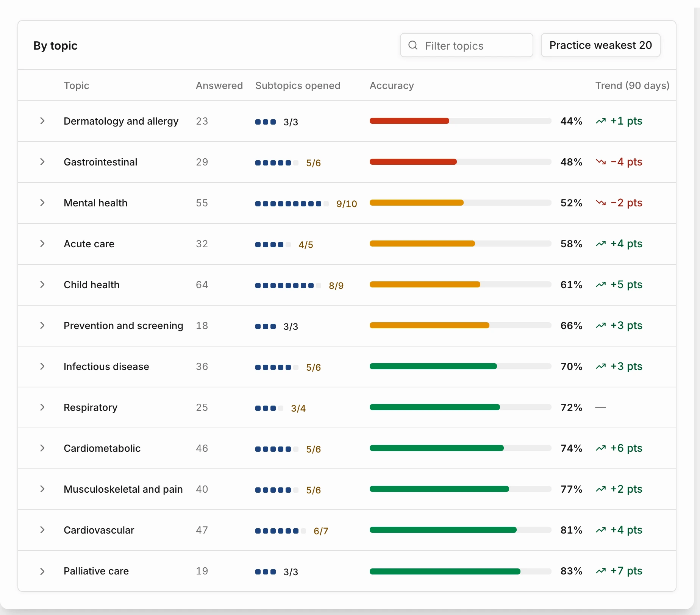Expand the Mental health row chevron
Image resolution: width=700 pixels, height=615 pixels.
pyautogui.click(x=42, y=203)
